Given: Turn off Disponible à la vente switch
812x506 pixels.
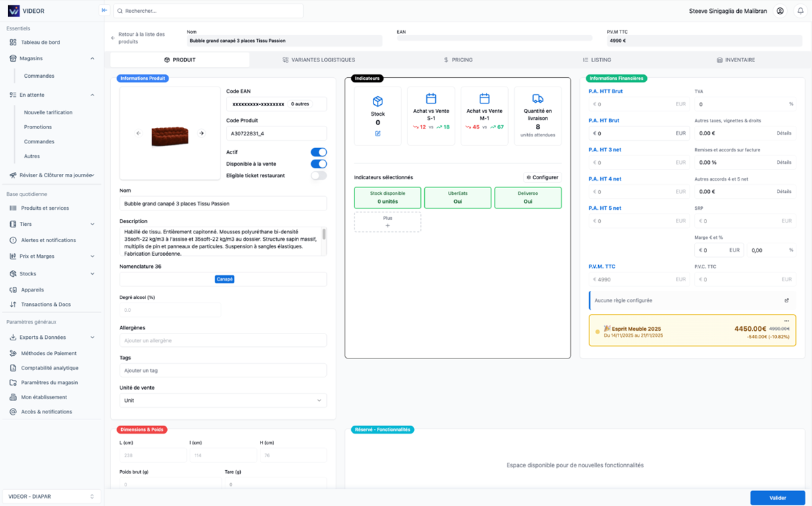Looking at the screenshot, I should tap(318, 164).
